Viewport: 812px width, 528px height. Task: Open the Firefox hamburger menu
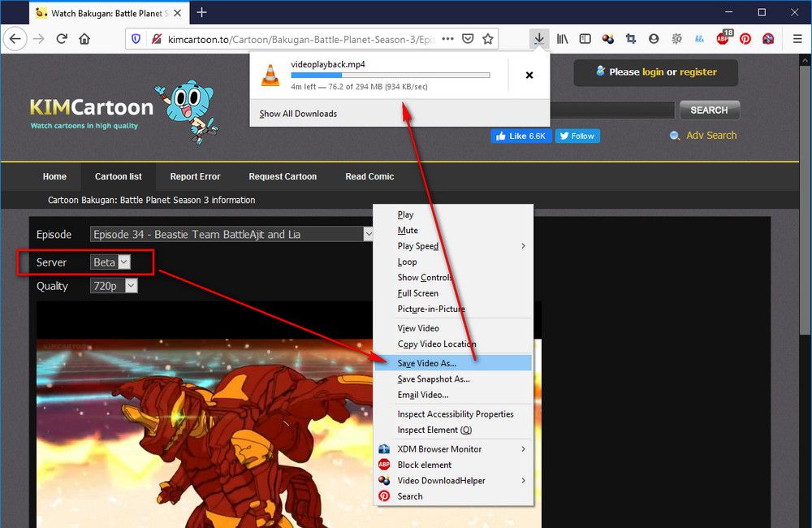[x=797, y=39]
